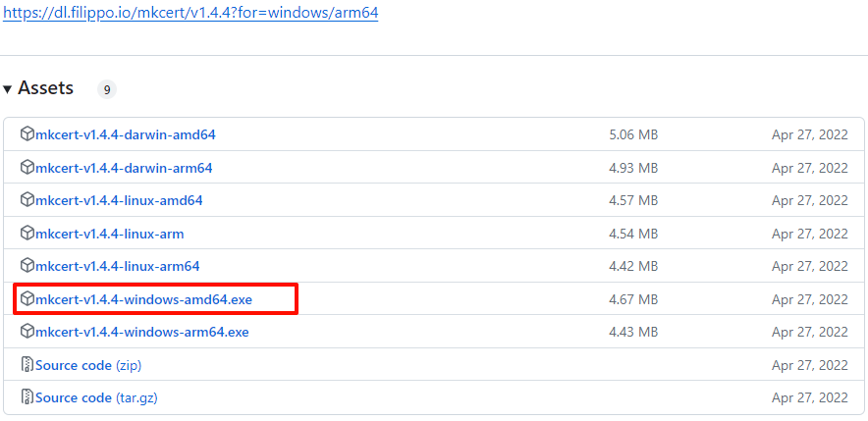The height and width of the screenshot is (421, 868).
Task: Click package icon beside linux-arm64 asset
Action: point(27,266)
